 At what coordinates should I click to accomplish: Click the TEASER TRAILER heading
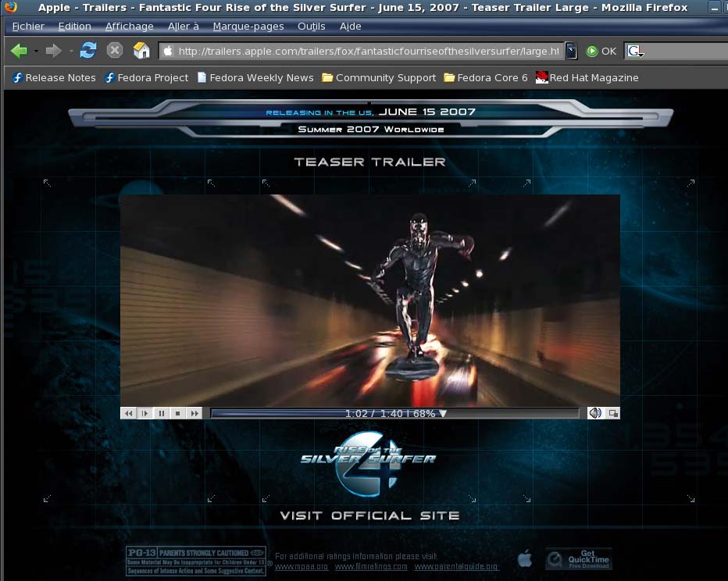[x=369, y=162]
